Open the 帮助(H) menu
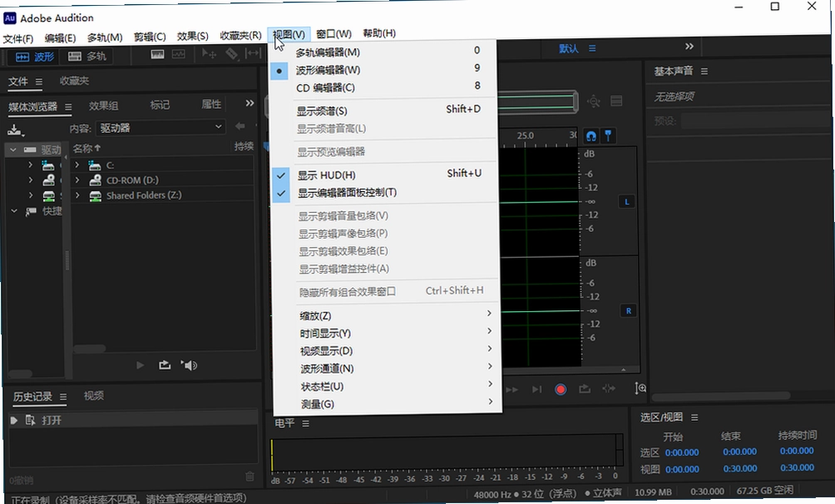This screenshot has width=835, height=504. coord(379,33)
